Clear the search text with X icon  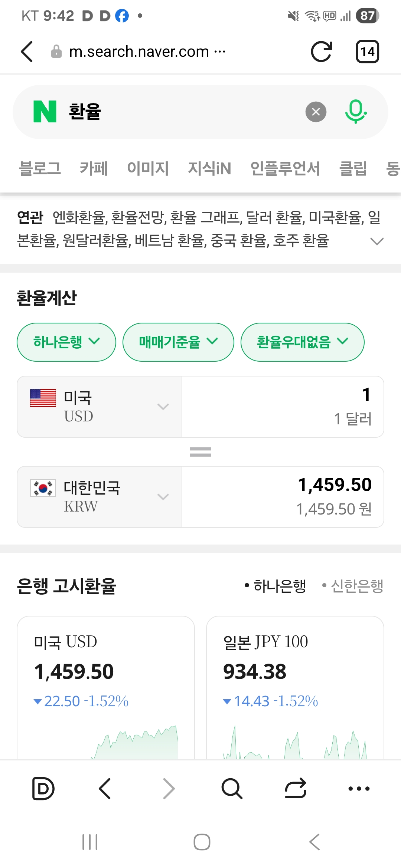point(316,112)
